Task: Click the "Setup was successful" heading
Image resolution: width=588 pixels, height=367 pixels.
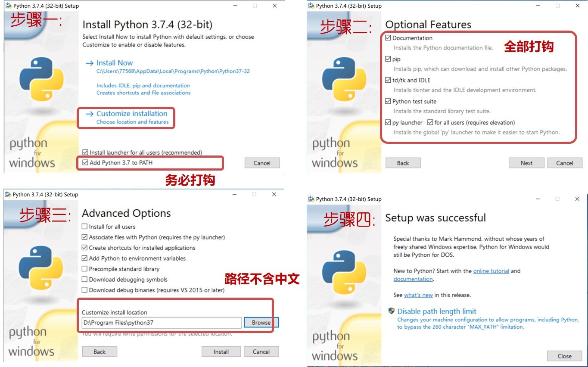Action: pos(436,218)
